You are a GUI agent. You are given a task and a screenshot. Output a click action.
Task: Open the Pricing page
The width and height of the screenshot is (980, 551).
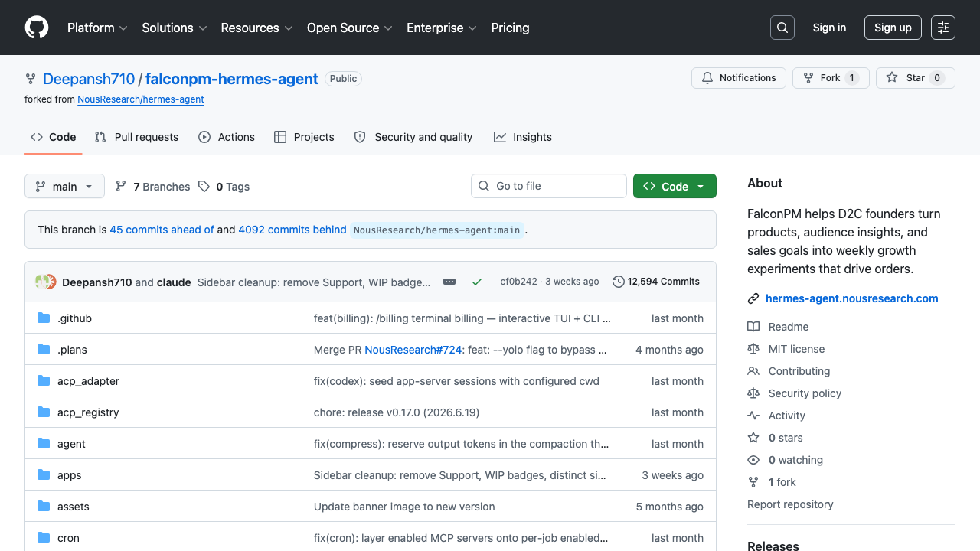[510, 28]
